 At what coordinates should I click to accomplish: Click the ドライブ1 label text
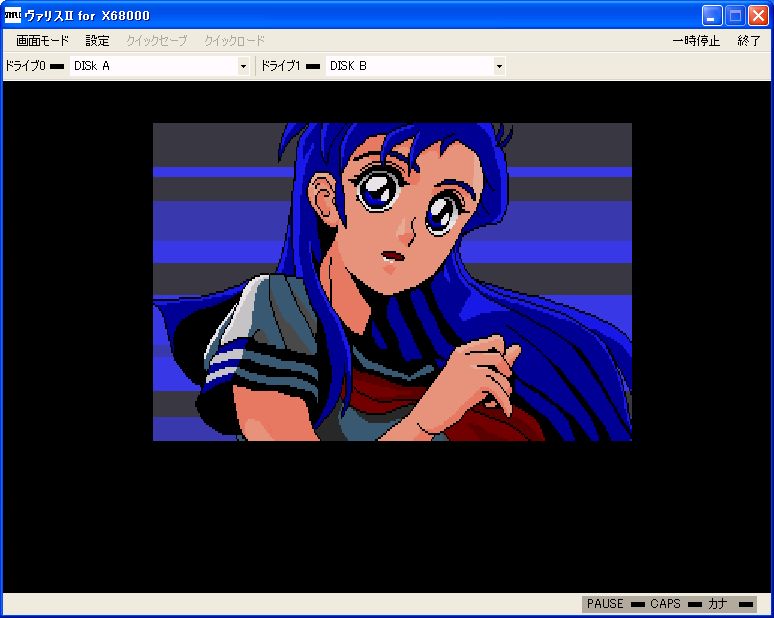click(x=280, y=66)
